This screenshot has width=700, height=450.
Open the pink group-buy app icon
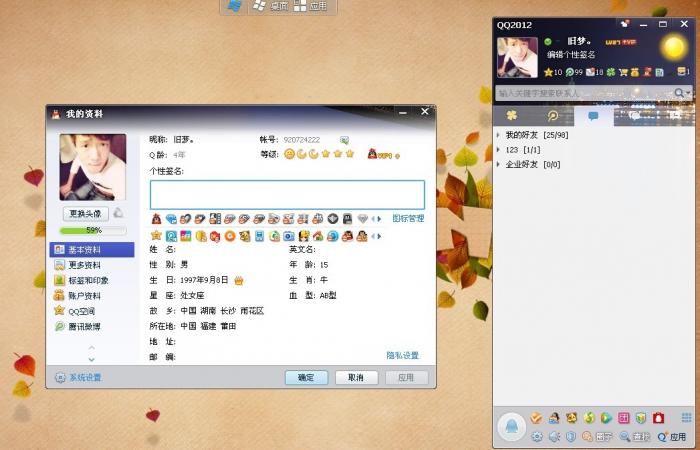(624, 418)
